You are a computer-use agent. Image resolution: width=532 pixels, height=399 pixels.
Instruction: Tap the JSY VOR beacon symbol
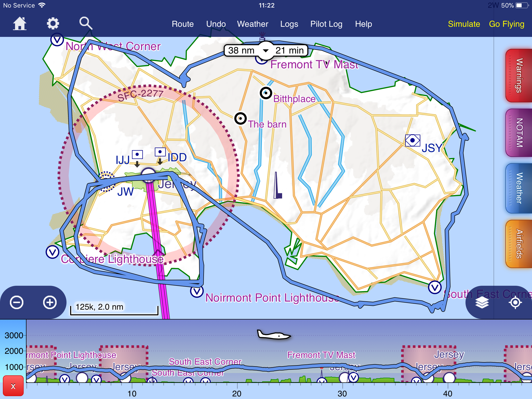point(413,141)
